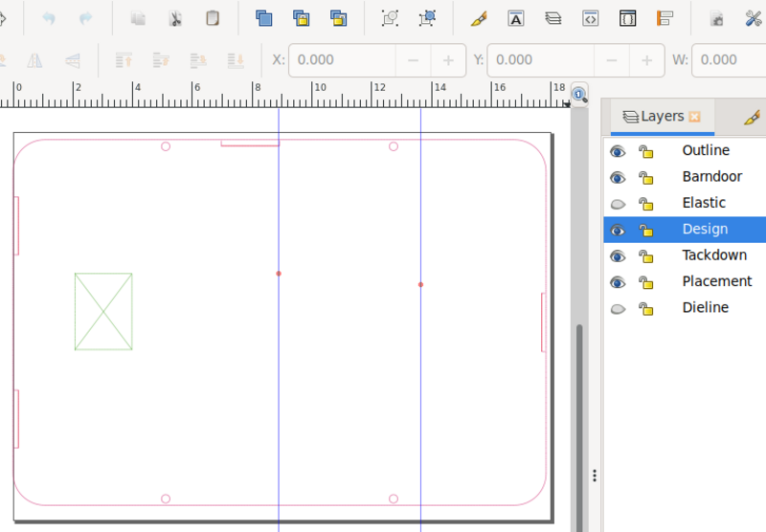Screen dimensions: 766x532
Task: Open the Align and Distribute dialog
Action: pos(665,18)
